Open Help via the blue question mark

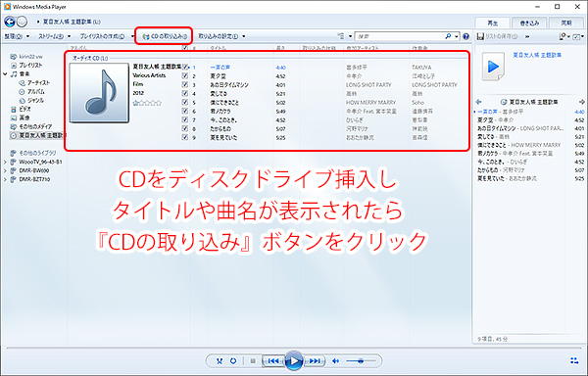(x=465, y=36)
